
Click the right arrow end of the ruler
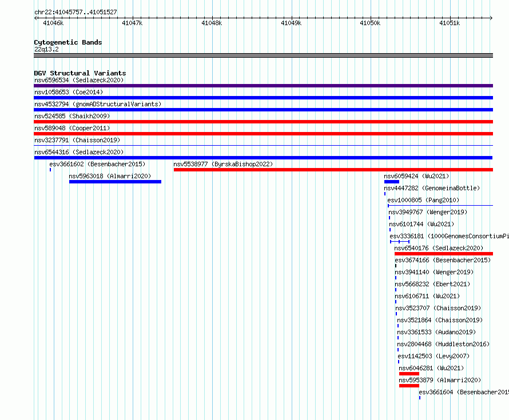point(491,18)
